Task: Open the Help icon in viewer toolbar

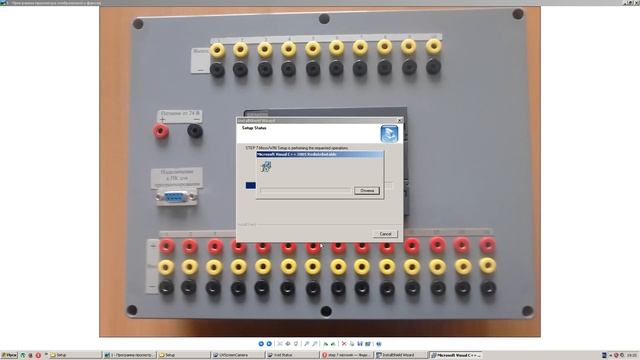Action: pos(379,344)
